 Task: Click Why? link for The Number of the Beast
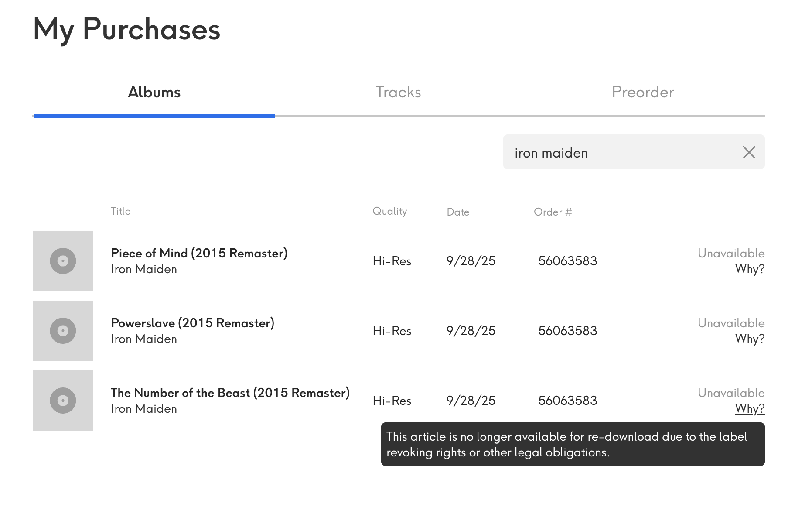point(750,408)
